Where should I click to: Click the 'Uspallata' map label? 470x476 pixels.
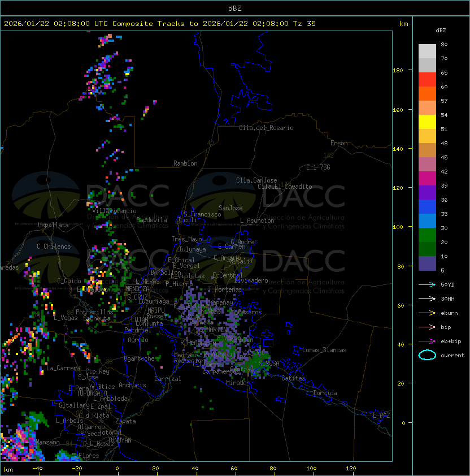point(53,225)
